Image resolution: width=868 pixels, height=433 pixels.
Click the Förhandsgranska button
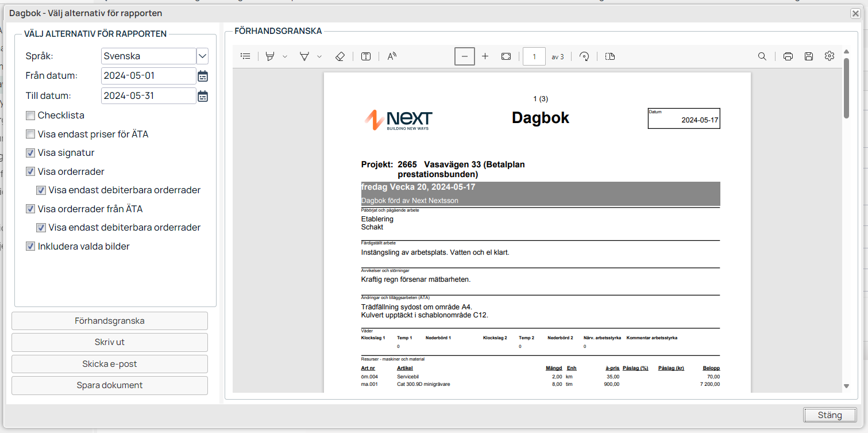110,321
